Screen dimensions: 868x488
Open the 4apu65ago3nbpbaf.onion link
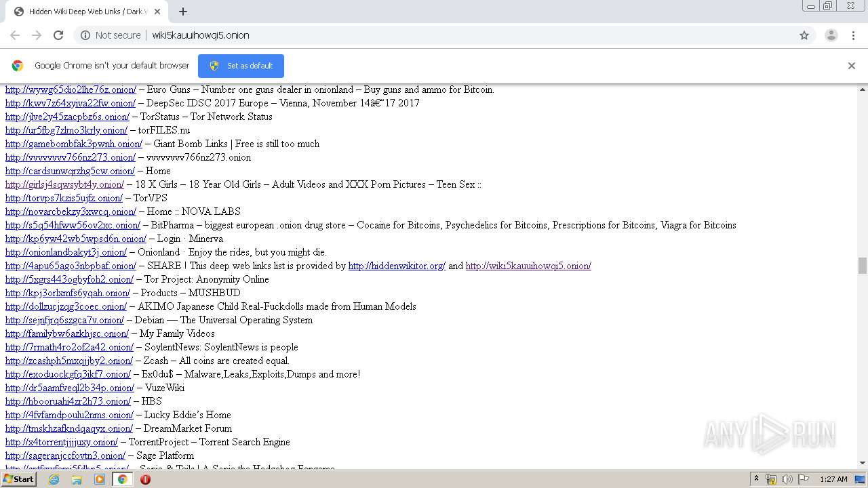pos(71,266)
